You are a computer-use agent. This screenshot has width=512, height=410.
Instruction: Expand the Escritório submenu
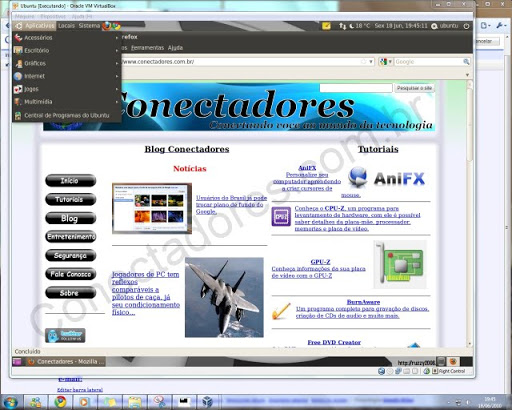click(x=66, y=50)
